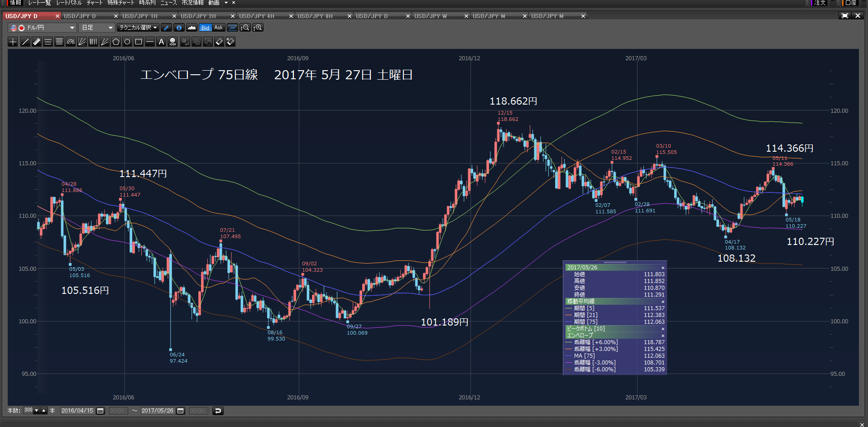Open end date calendar picker
Viewport: 868px width, 427px height.
pos(181,411)
